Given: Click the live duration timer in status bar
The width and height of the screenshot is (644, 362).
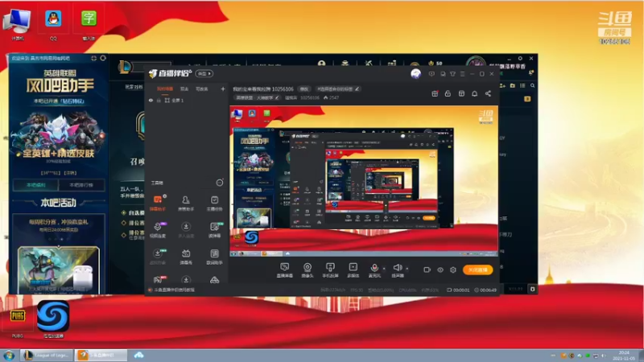Looking at the screenshot, I should (x=485, y=290).
